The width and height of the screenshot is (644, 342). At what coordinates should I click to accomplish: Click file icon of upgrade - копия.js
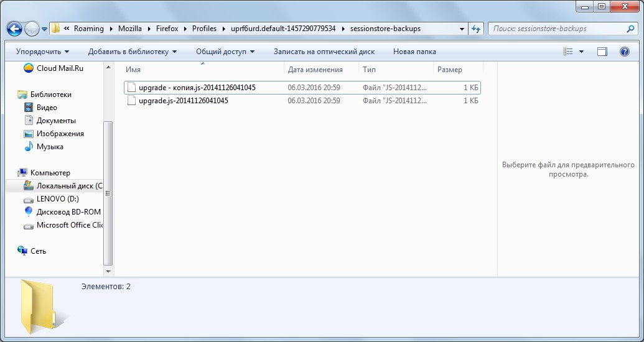click(x=131, y=88)
